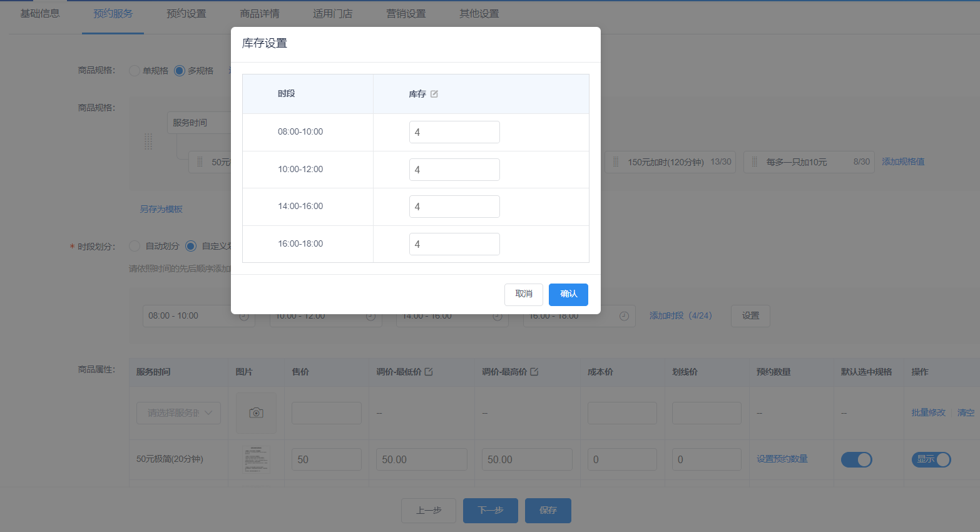Click the 确认 button in dialog
The image size is (980, 532).
568,294
